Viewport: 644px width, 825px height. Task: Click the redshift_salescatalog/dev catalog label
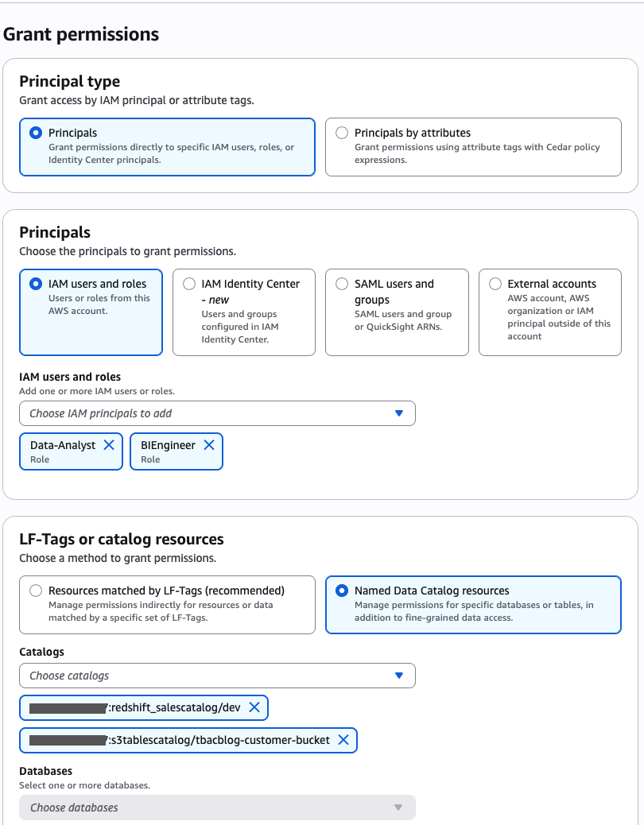(x=175, y=707)
